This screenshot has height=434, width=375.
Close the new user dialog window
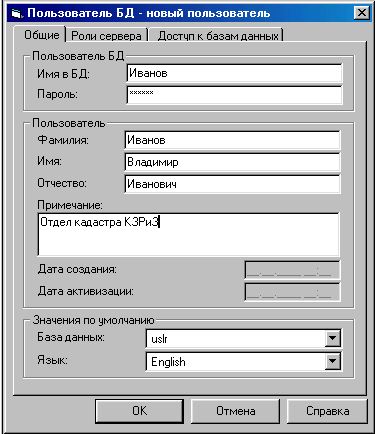(x=361, y=13)
